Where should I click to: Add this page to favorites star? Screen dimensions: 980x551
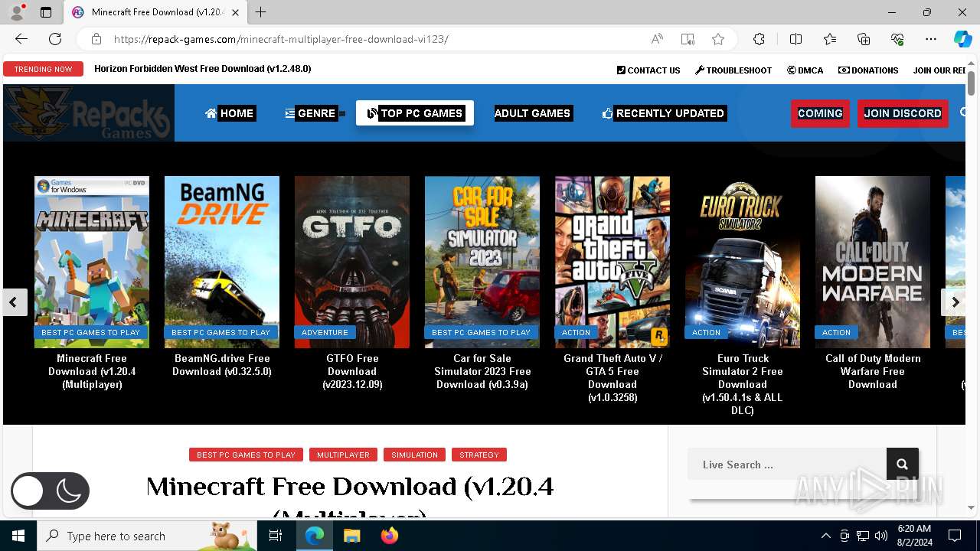718,39
